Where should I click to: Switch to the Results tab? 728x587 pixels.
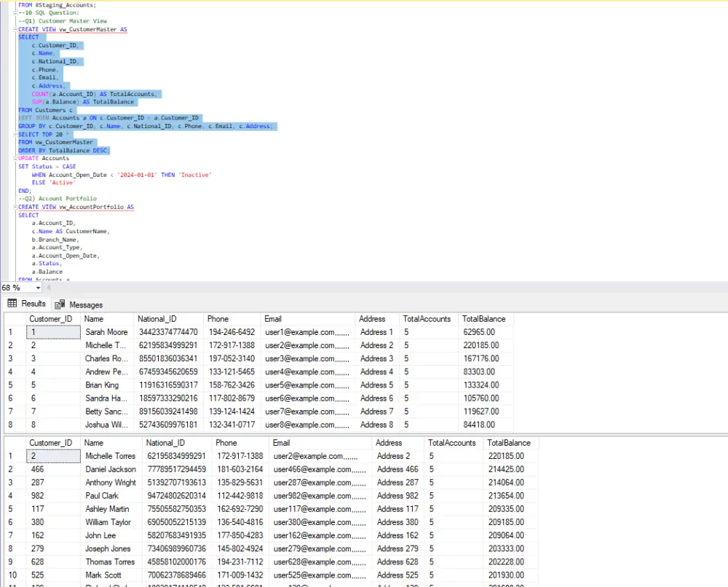click(26, 304)
